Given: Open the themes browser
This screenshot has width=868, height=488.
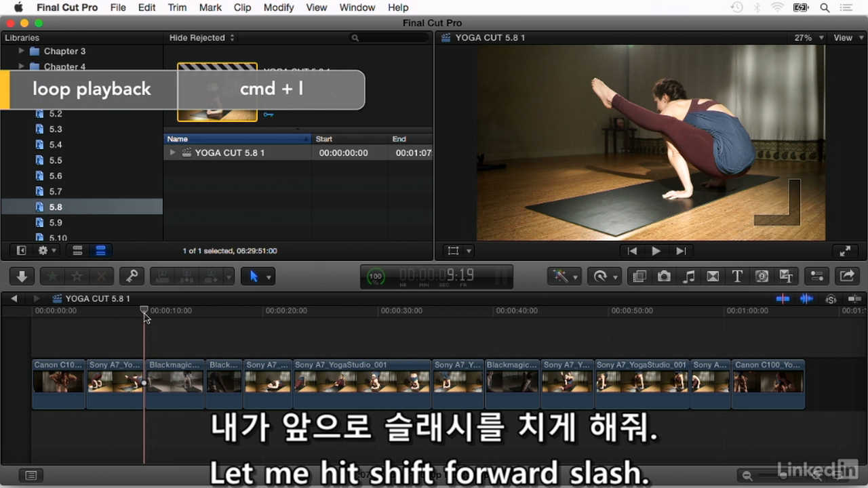Looking at the screenshot, I should (x=786, y=276).
